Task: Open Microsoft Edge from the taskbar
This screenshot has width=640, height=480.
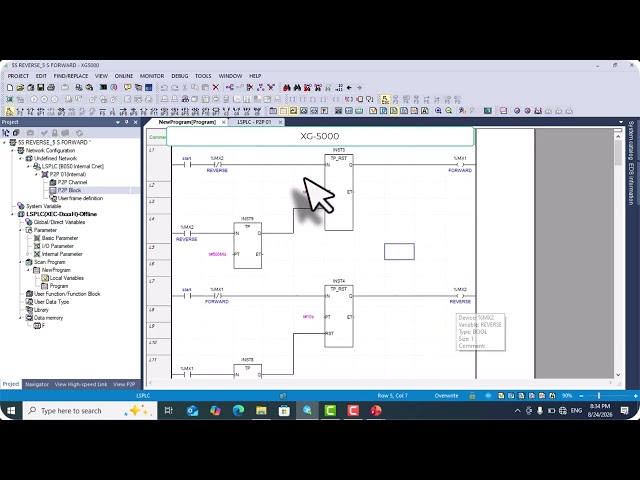Action: pyautogui.click(x=238, y=411)
